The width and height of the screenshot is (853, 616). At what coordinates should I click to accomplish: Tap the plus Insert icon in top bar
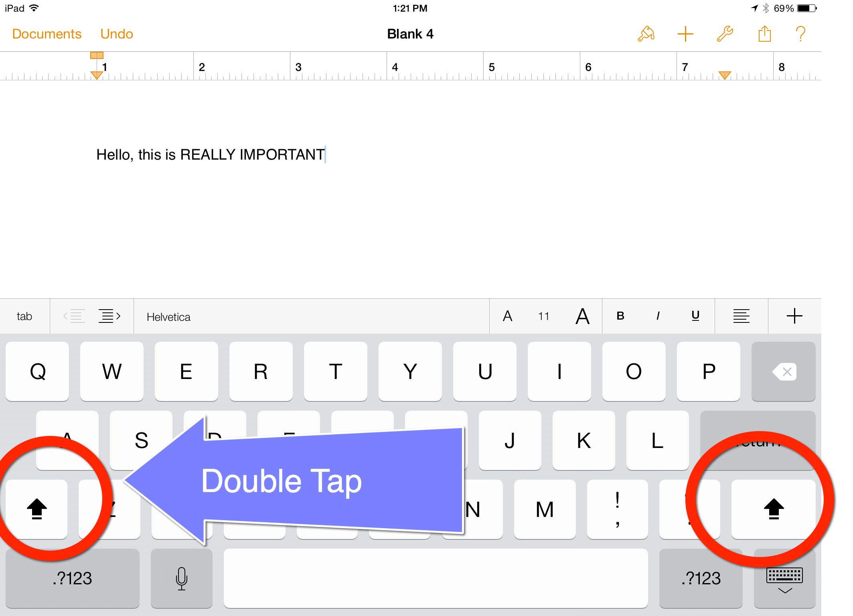pyautogui.click(x=685, y=34)
